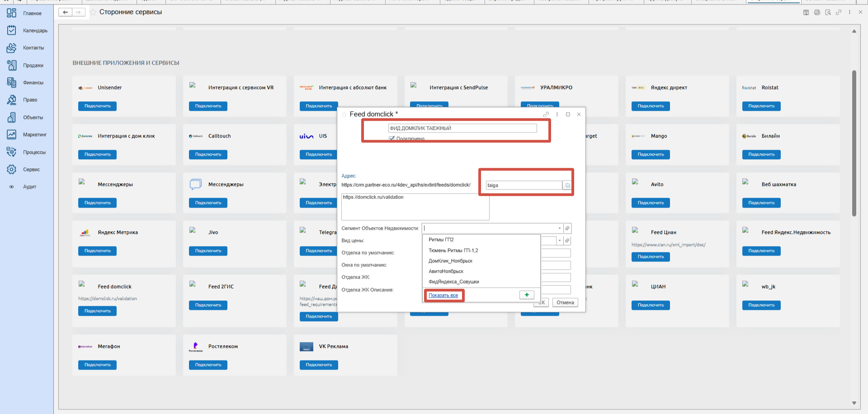868x414 pixels.
Task: Expand the Вид цены dropdown arrow
Action: (559, 241)
